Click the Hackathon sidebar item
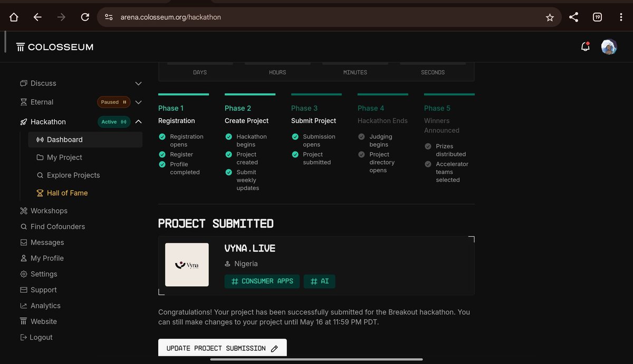The width and height of the screenshot is (633, 364). 48,122
